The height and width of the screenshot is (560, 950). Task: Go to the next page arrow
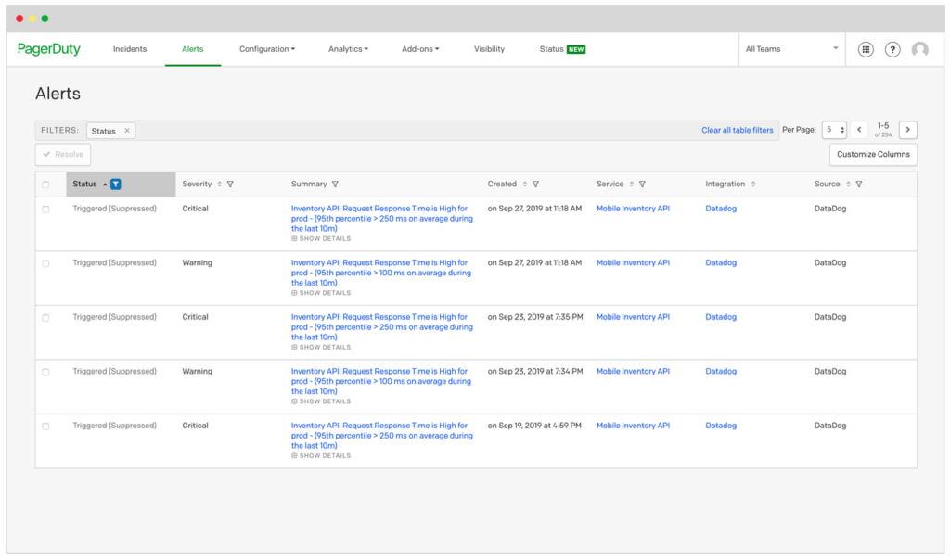point(907,130)
